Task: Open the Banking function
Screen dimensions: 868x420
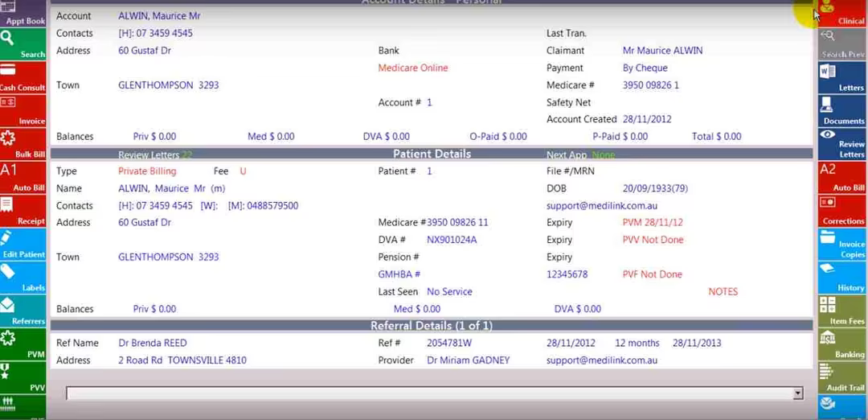Action: (842, 344)
